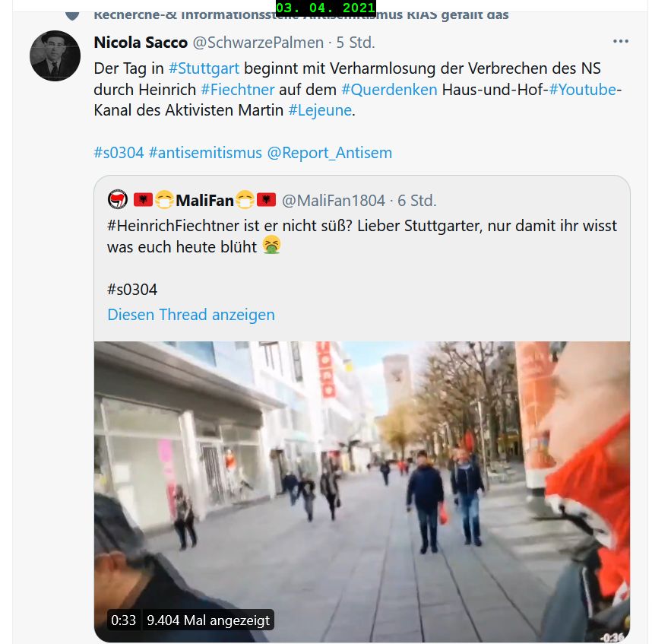Click the '5 Std.' tweet timestamp

pyautogui.click(x=356, y=43)
